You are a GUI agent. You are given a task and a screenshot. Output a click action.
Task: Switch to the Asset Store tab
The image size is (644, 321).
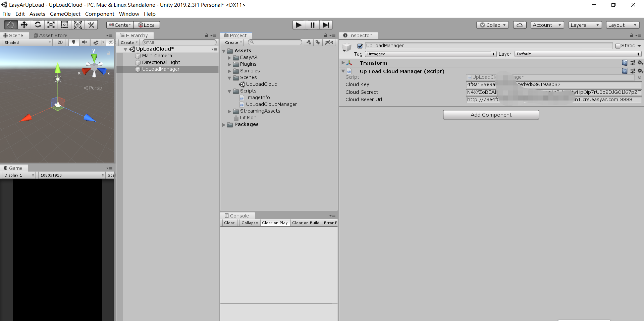click(x=50, y=36)
